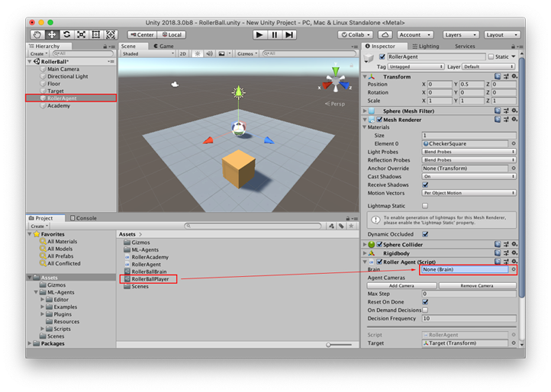The height and width of the screenshot is (392, 551).
Task: Search project by type icon
Action: click(331, 227)
